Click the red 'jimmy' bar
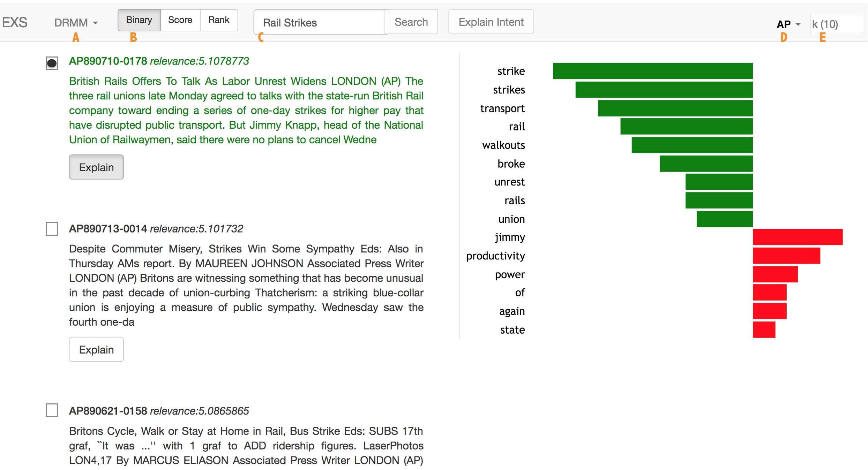 coord(798,237)
